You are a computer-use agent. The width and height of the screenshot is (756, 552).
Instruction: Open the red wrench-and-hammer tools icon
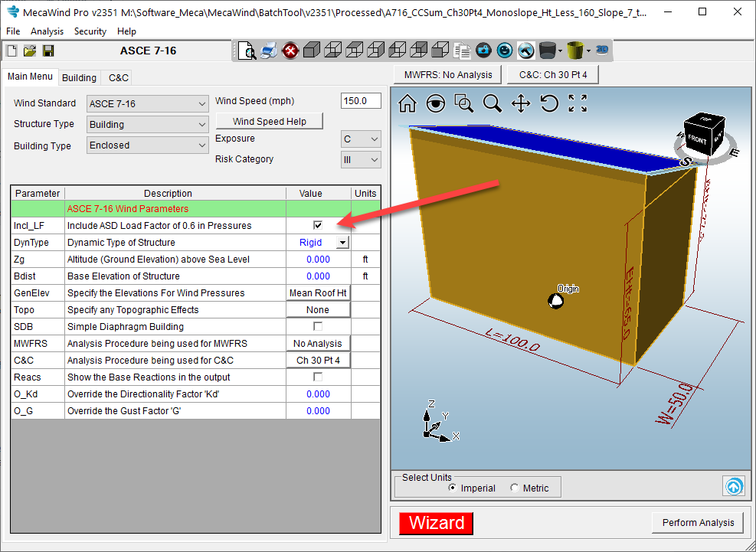click(290, 50)
